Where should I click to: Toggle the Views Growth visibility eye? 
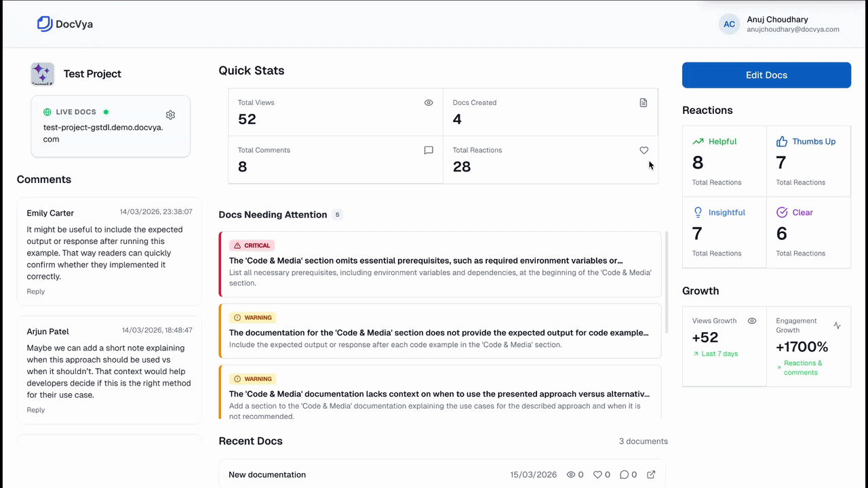click(x=751, y=321)
